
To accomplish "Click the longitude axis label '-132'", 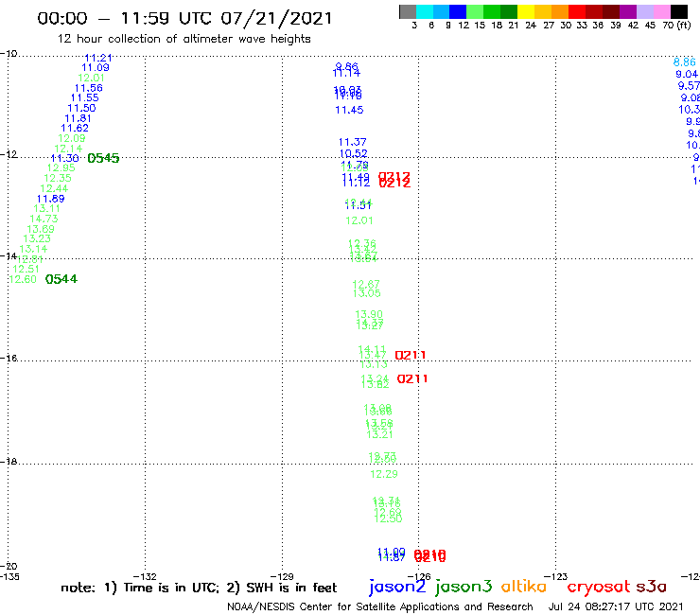I will tap(145, 576).
